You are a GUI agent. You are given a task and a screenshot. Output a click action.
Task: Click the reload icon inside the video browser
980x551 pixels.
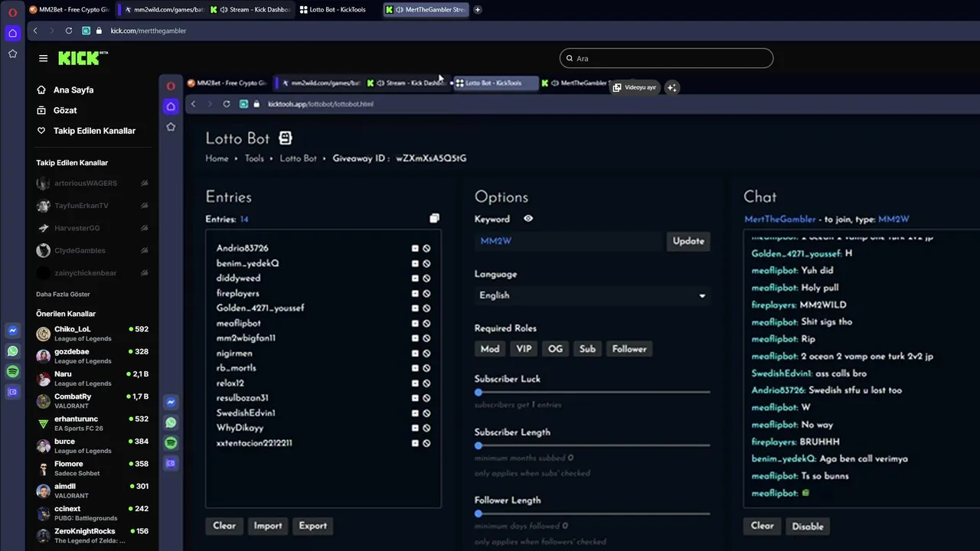coord(227,104)
